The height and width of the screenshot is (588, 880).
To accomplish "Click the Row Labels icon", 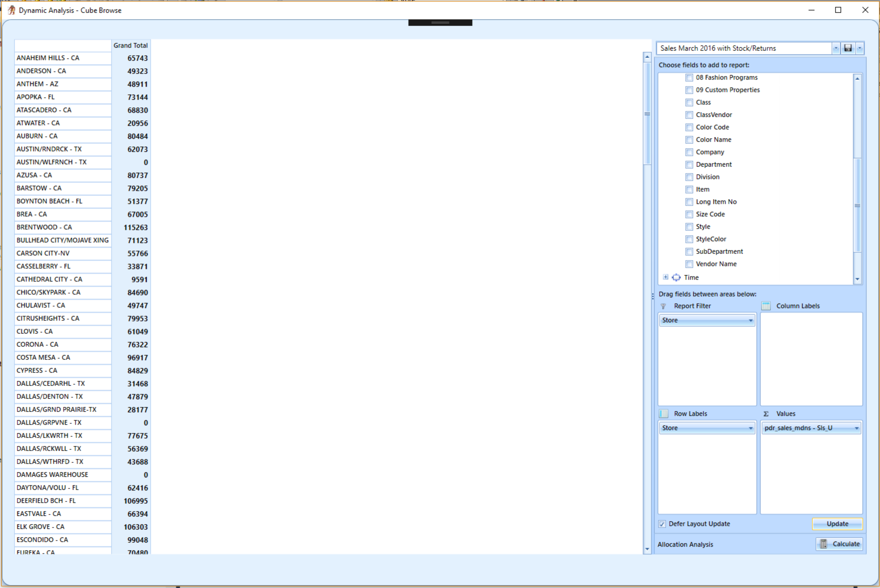I will click(664, 414).
